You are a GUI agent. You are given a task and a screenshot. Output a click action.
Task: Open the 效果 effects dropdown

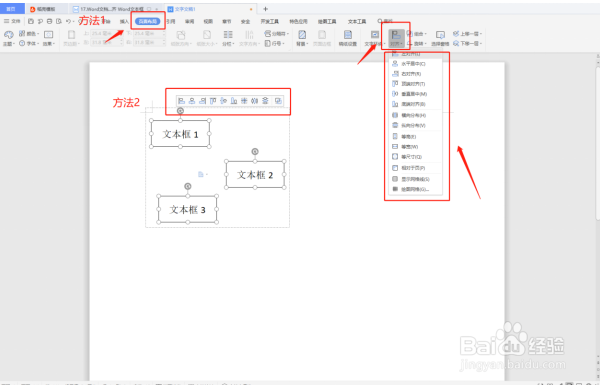pyautogui.click(x=49, y=38)
